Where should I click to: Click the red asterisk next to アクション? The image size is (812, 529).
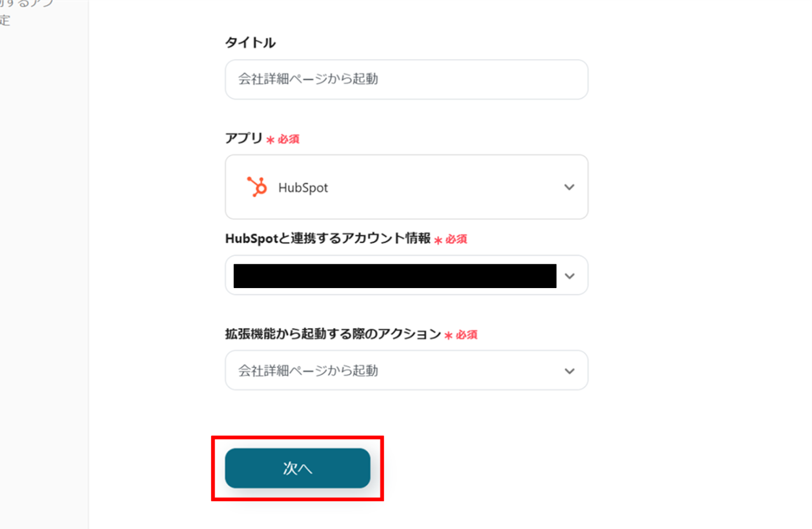tap(448, 335)
